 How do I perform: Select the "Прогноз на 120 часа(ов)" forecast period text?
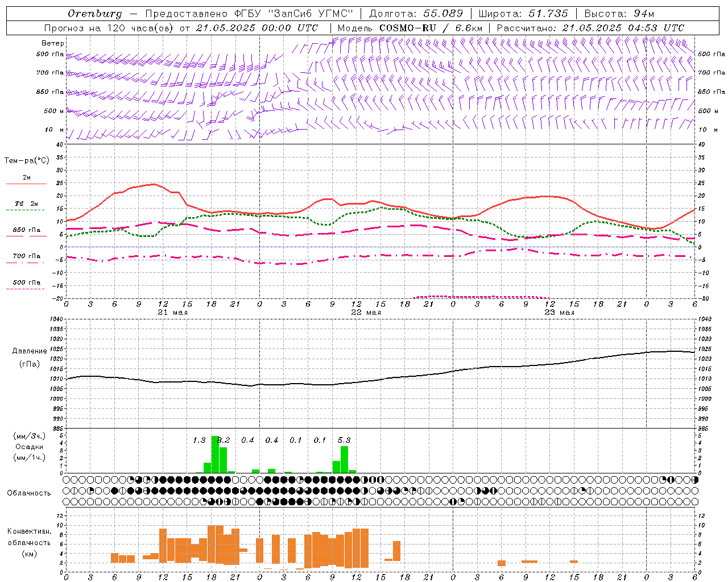[x=109, y=28]
